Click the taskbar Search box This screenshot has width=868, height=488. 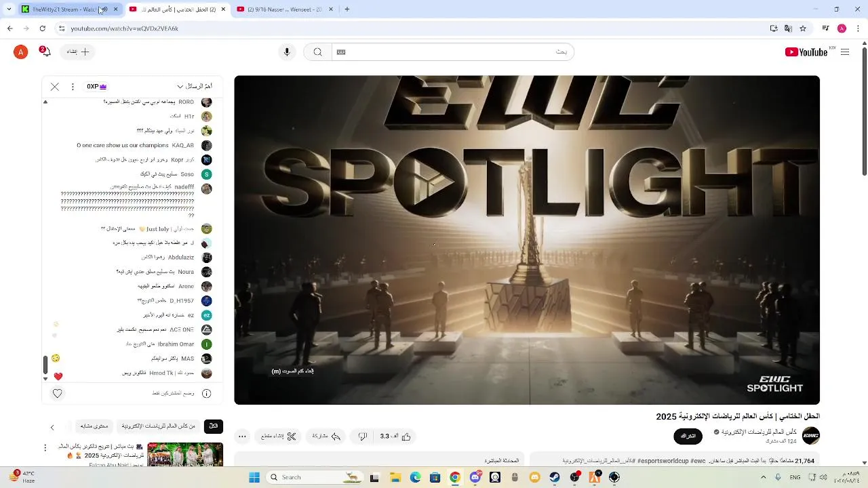315,477
